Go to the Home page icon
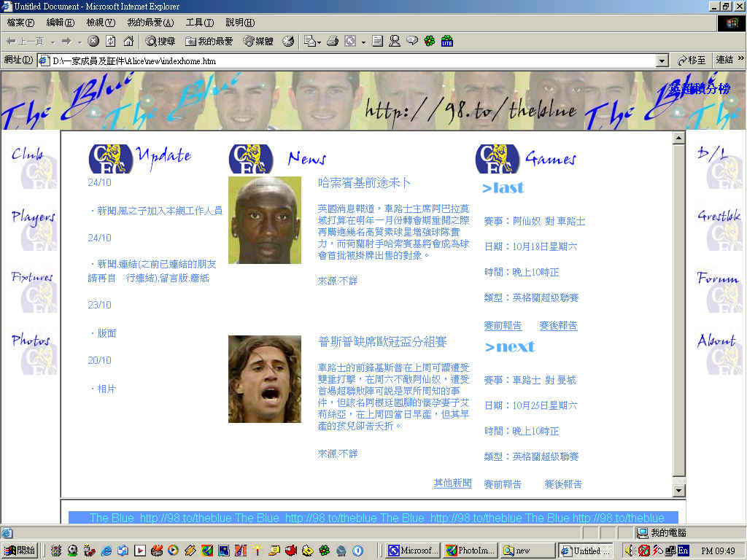This screenshot has height=560, width=747. point(128,42)
